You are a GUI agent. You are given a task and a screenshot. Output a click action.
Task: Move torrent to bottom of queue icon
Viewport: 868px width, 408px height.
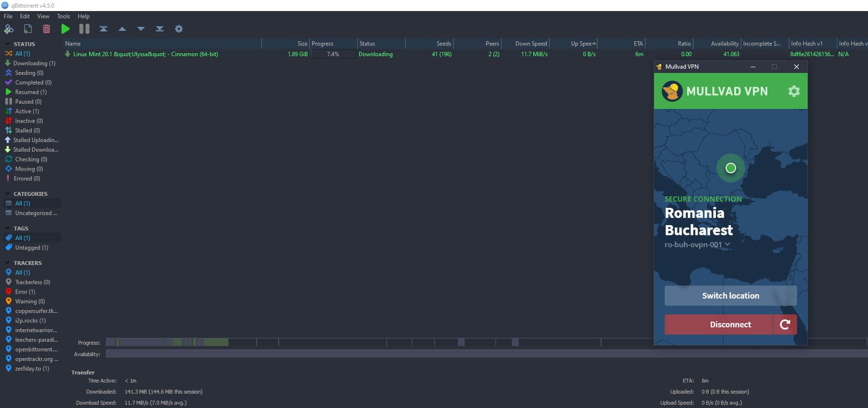click(x=160, y=29)
